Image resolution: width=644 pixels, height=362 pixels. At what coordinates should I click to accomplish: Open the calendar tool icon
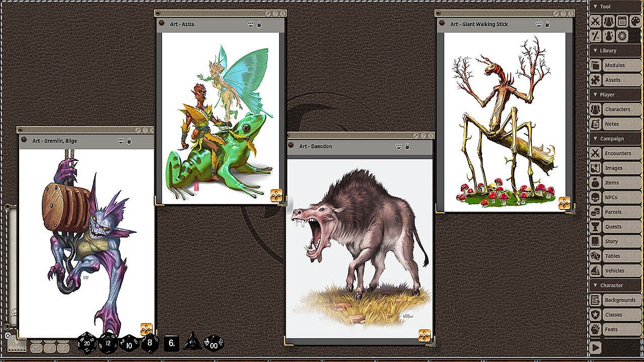(x=622, y=21)
